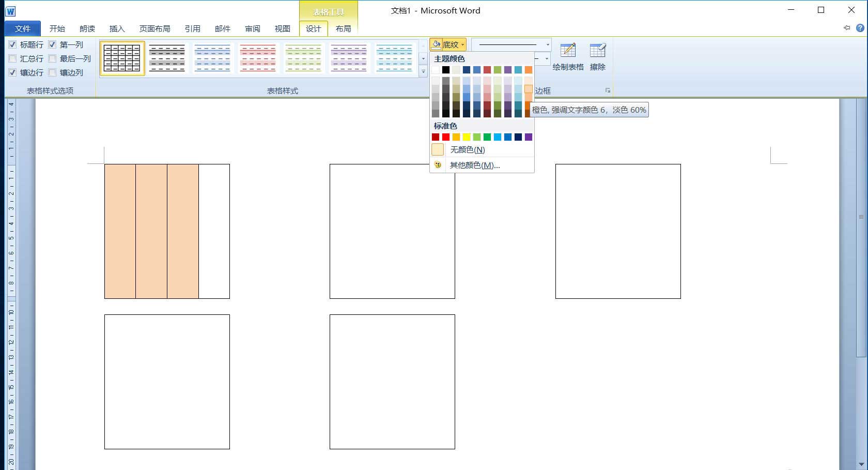Viewport: 868px width, 470px height.
Task: Enable the 汇总行 total row checkbox
Action: [12, 58]
